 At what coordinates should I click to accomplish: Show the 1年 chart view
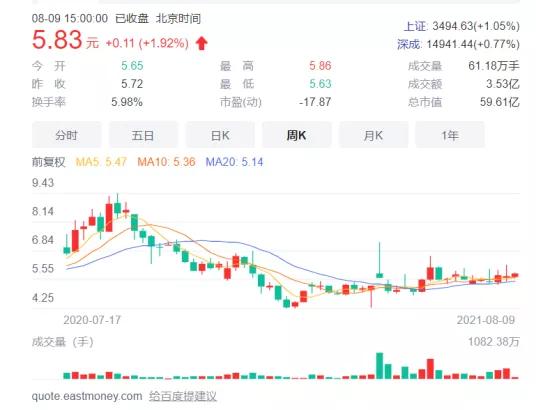[450, 136]
